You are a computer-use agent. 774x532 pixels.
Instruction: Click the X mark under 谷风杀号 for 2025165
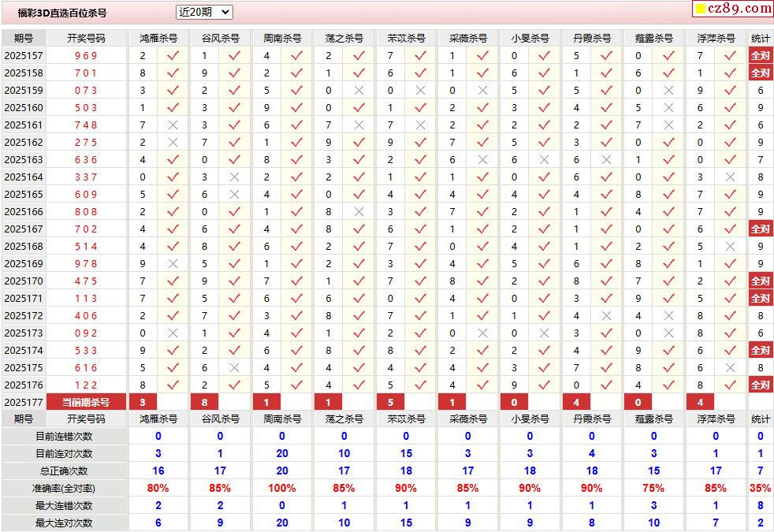point(234,195)
